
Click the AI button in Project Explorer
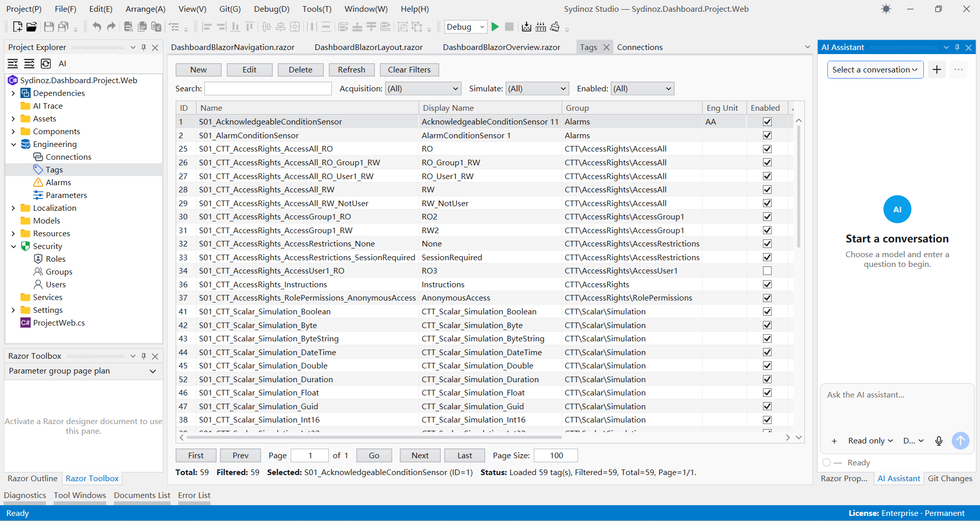[62, 63]
